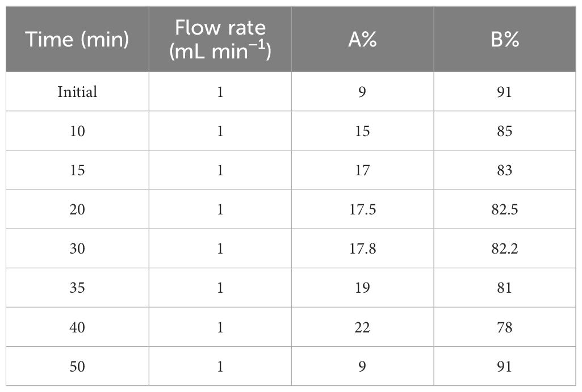
Task: Click the B% value 82.5
Action: click(505, 209)
